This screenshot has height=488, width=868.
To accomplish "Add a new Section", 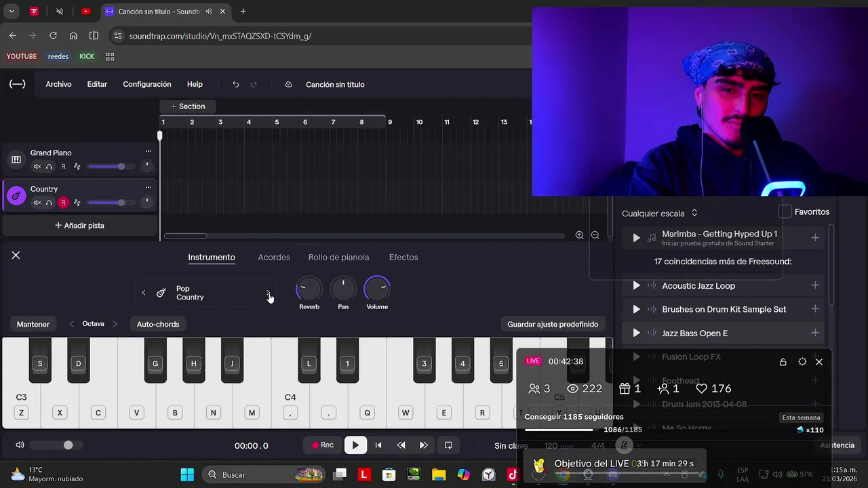I will pos(188,106).
